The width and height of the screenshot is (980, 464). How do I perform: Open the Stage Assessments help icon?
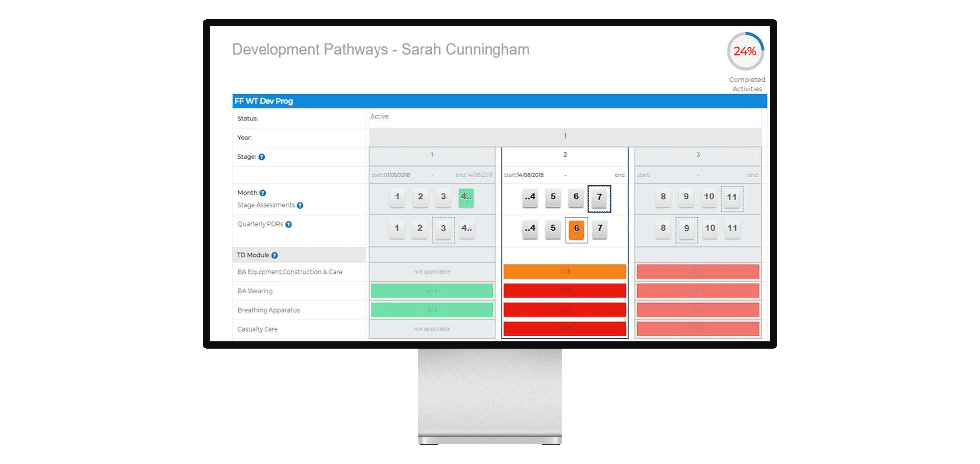pyautogui.click(x=300, y=205)
